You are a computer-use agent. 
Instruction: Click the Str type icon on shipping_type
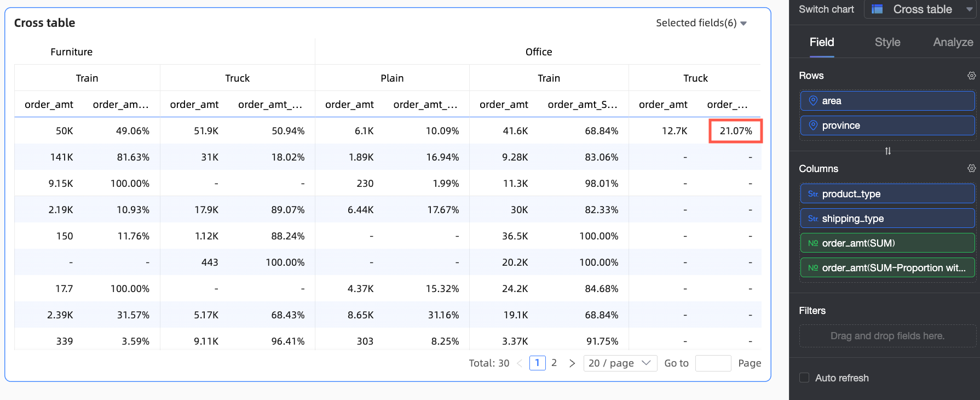click(x=812, y=219)
